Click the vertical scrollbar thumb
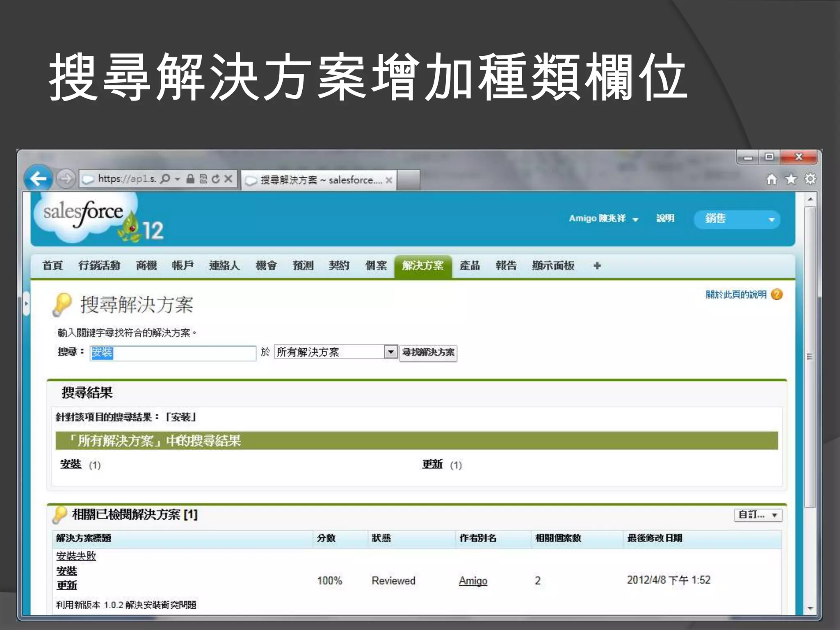The height and width of the screenshot is (630, 840). [810, 357]
